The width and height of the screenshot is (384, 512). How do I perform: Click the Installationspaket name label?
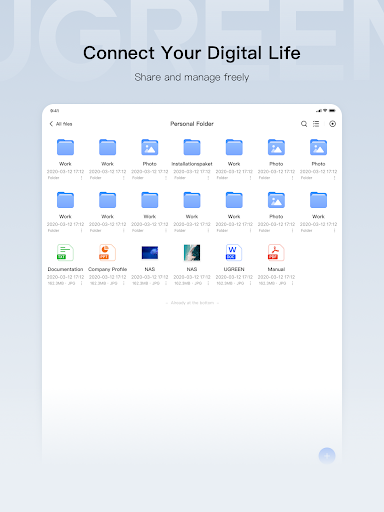click(192, 164)
